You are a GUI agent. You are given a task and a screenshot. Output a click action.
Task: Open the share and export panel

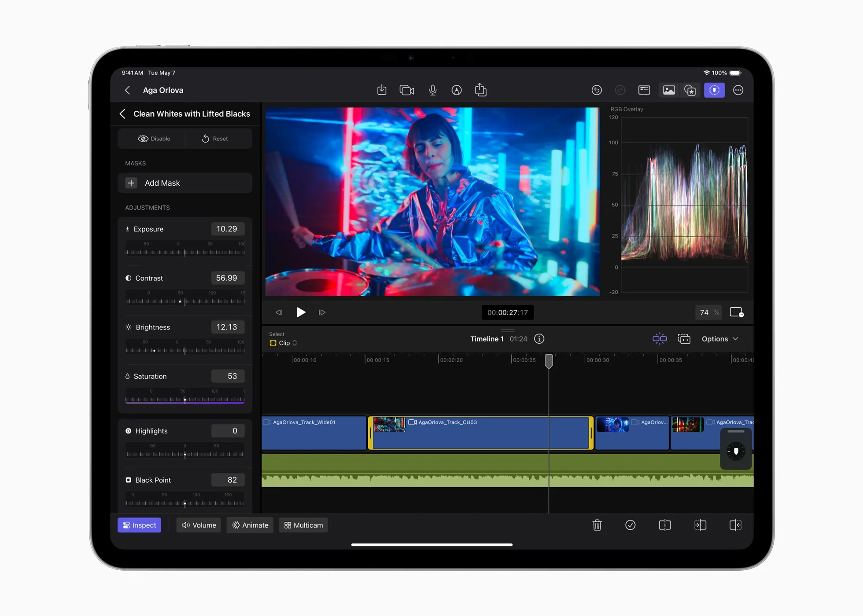tap(480, 90)
